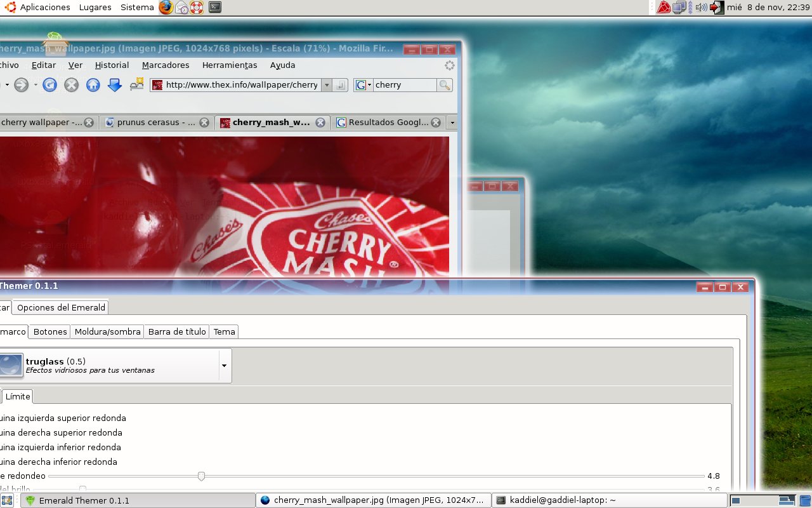
Task: Activate cherry_mash_wallpaper.jpg taskbar button
Action: click(374, 500)
